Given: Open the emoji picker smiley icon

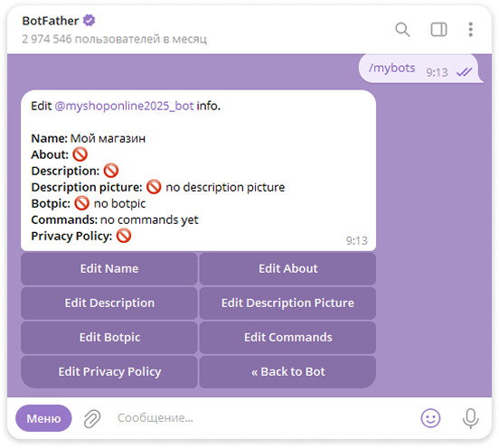Looking at the screenshot, I should 430,418.
